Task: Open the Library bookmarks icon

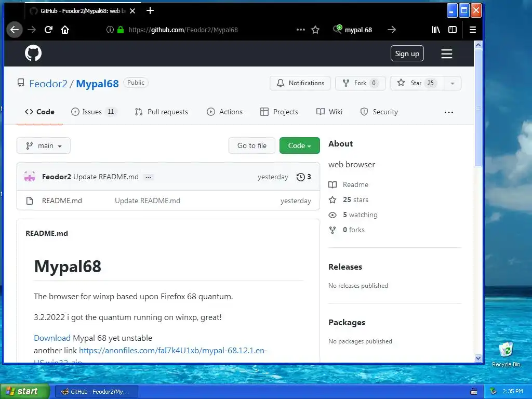Action: (x=436, y=30)
